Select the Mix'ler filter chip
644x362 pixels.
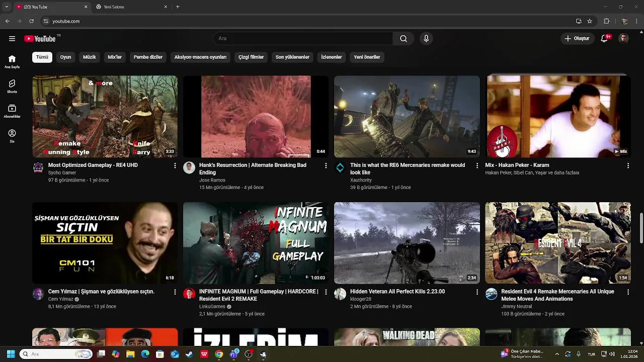click(115, 57)
